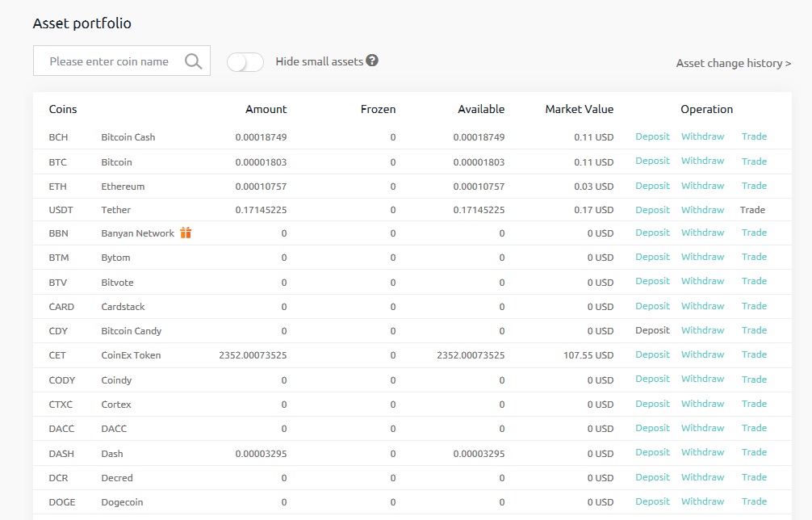Withdraw Cardstack (CARD)

click(703, 306)
